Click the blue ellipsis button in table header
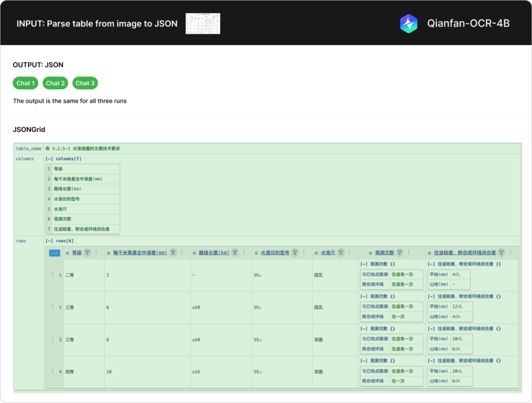This screenshot has width=532, height=403. [55, 253]
